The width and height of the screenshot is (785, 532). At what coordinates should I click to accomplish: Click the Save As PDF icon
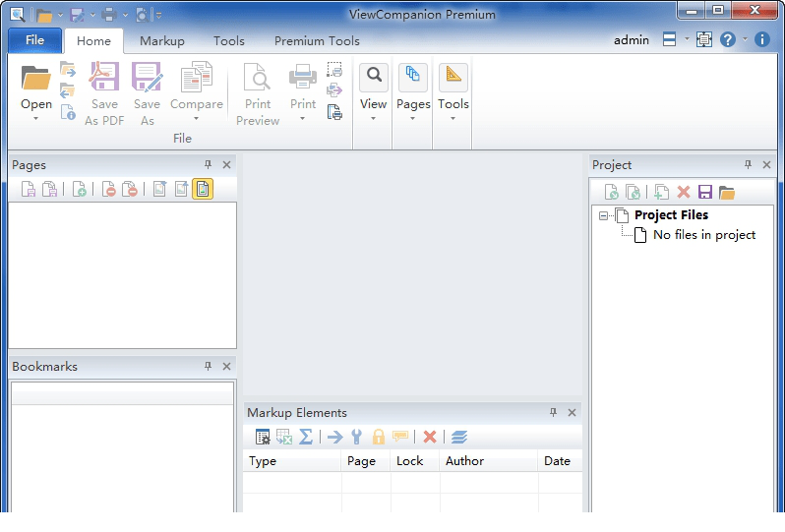pyautogui.click(x=104, y=77)
